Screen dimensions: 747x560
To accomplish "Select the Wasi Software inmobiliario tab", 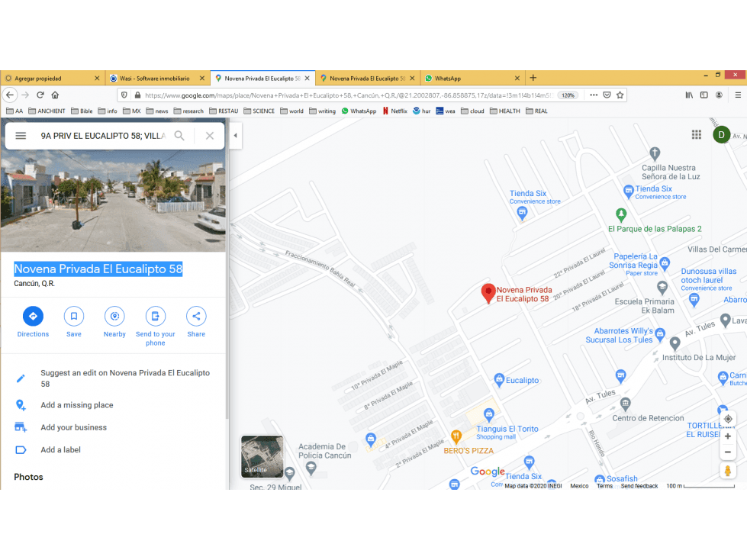I will (x=156, y=78).
